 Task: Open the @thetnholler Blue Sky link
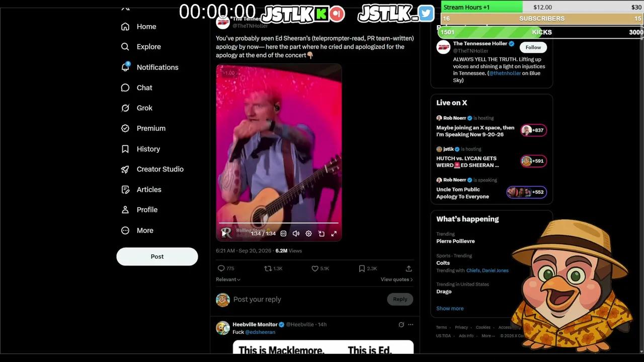click(505, 73)
